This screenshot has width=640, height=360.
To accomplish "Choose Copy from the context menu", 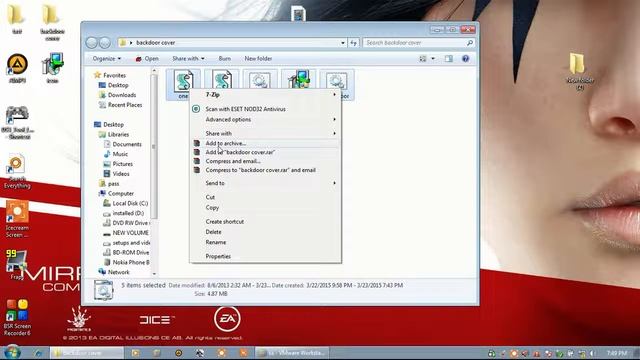I will tap(265, 208).
